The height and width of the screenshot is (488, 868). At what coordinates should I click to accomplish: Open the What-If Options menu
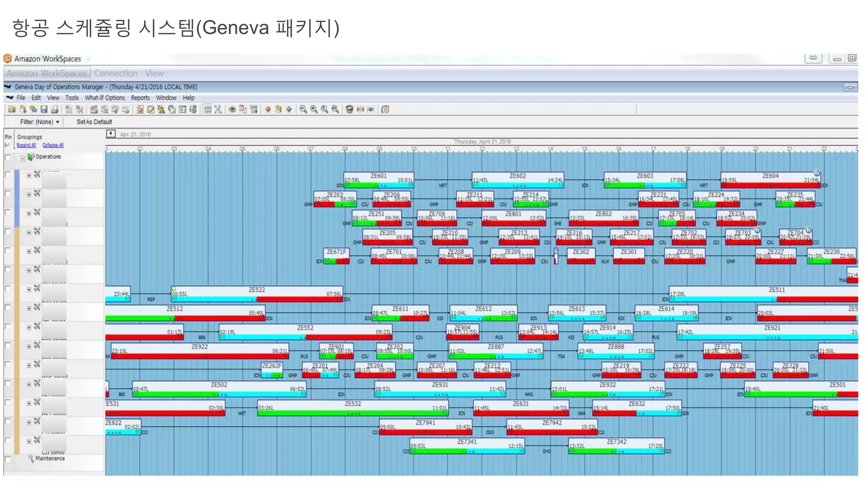coord(105,98)
